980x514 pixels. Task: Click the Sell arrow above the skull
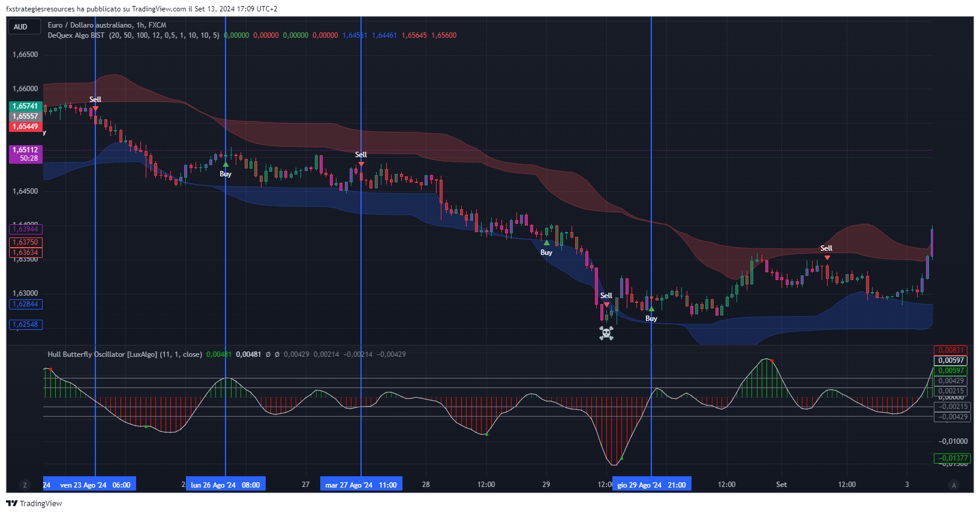click(606, 305)
